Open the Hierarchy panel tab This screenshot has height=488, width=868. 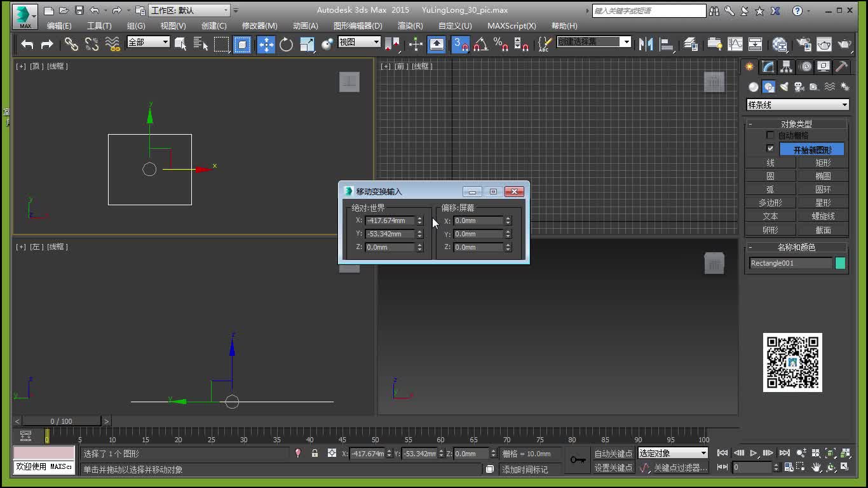787,67
